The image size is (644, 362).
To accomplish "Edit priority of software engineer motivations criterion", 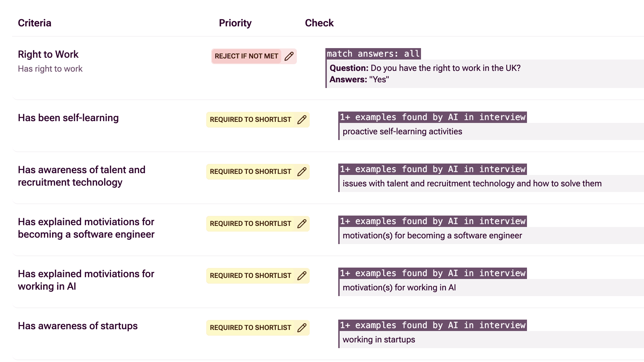I will pos(302,224).
